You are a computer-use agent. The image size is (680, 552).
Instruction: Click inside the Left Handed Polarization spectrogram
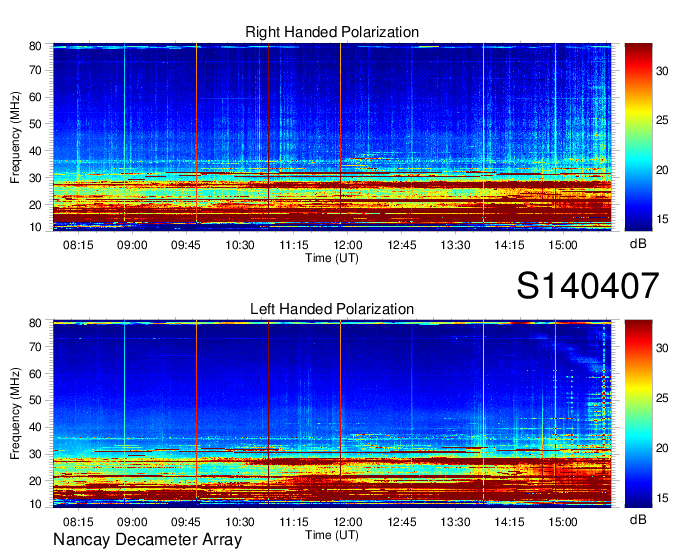[x=332, y=414]
